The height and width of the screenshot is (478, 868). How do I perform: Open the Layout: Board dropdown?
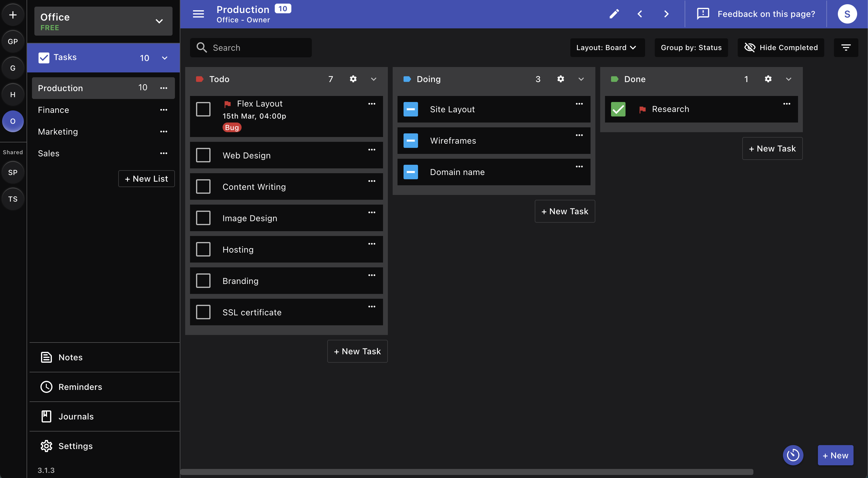click(x=607, y=48)
